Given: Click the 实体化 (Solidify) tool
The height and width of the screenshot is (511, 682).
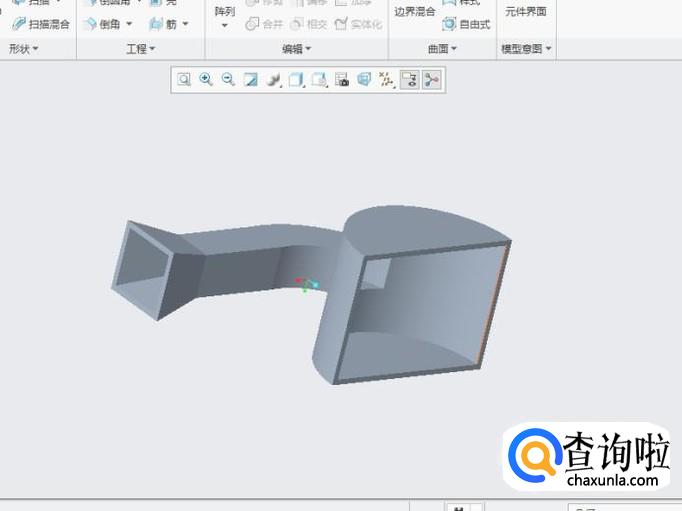Looking at the screenshot, I should point(358,24).
